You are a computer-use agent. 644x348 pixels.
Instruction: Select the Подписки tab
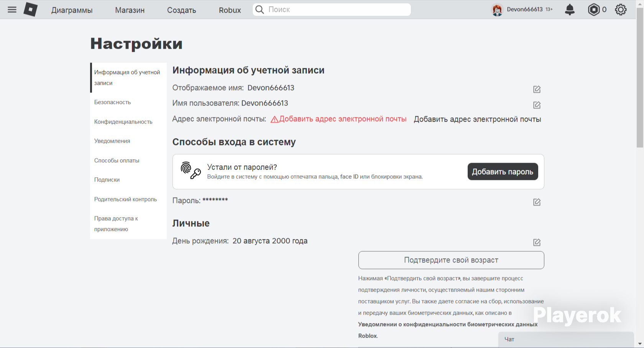tap(128, 180)
